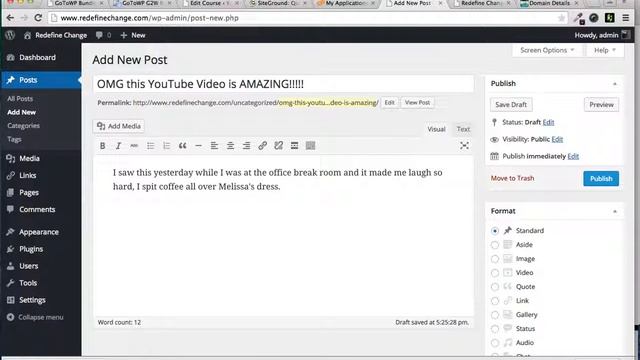Select the Link post format
The height and width of the screenshot is (360, 640).
(495, 301)
